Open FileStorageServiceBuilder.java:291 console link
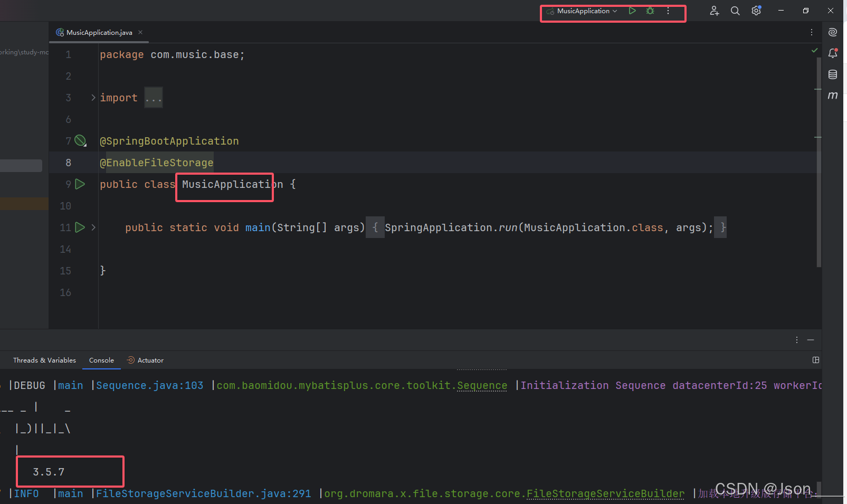This screenshot has width=847, height=504. (204, 494)
